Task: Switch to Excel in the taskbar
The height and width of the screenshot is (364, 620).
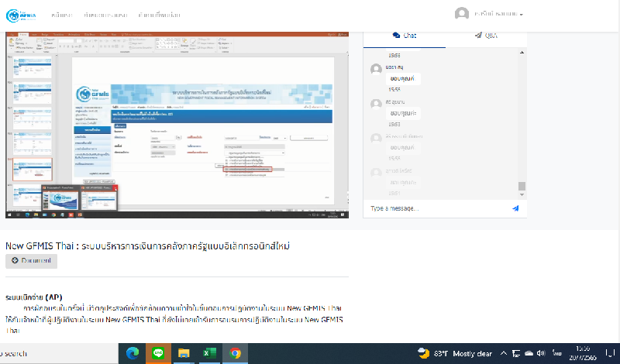Action: 209,353
